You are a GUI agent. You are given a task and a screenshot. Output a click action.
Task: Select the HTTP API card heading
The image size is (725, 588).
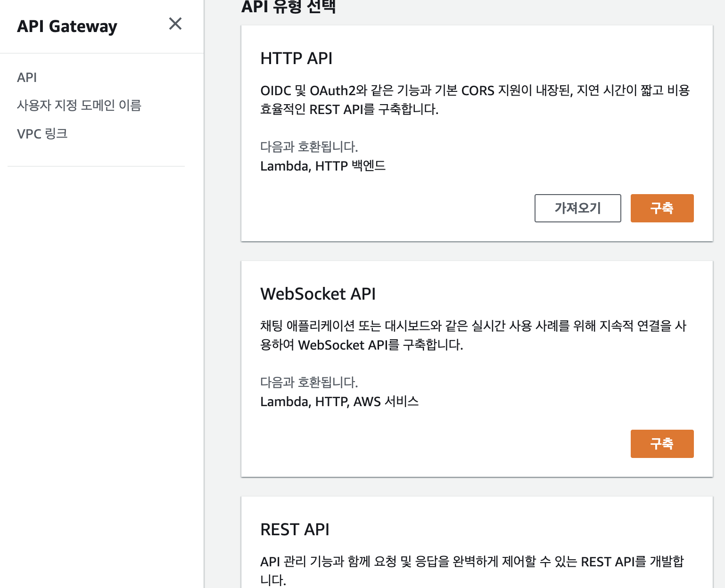[x=297, y=58]
